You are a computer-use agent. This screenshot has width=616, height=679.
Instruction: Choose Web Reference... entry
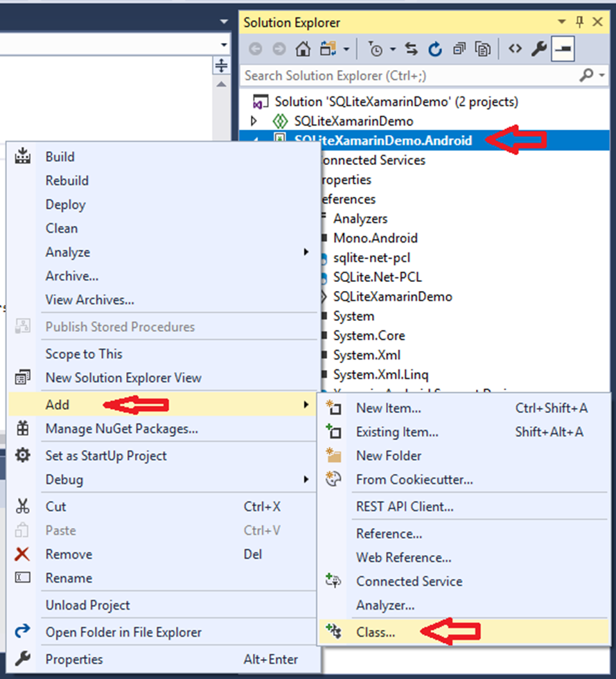click(x=464, y=557)
